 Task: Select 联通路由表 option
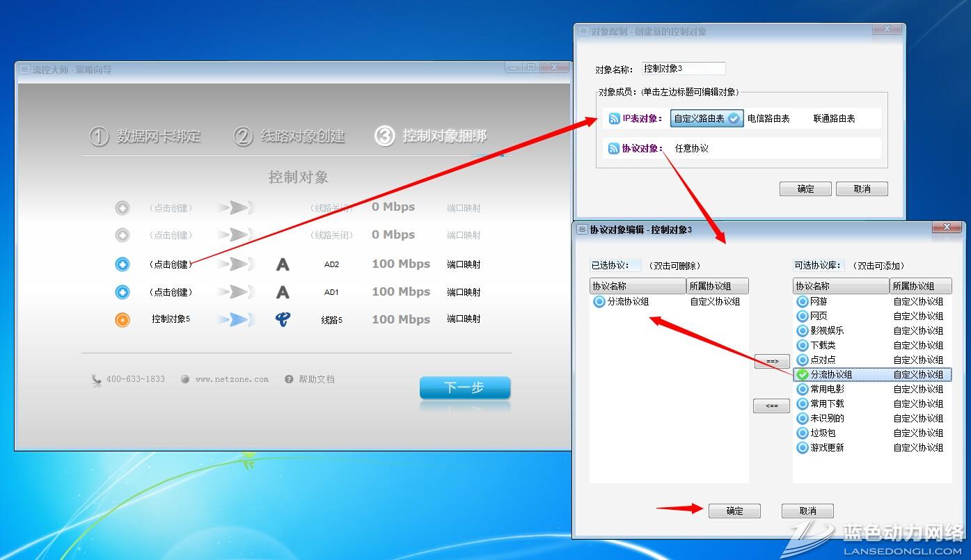[x=834, y=119]
